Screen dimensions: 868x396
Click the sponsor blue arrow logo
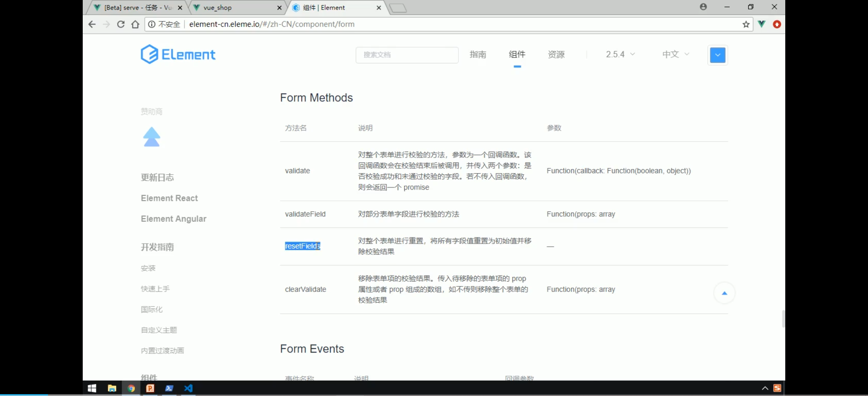[x=152, y=137]
